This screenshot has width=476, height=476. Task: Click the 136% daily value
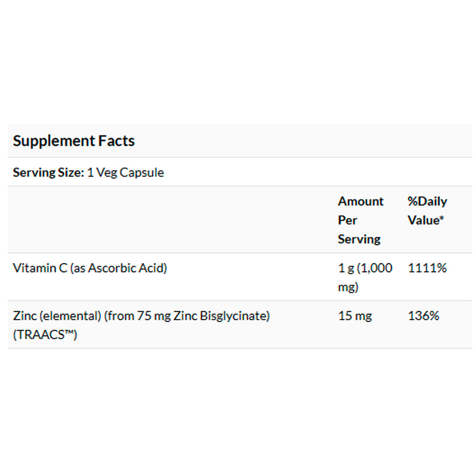(x=424, y=316)
